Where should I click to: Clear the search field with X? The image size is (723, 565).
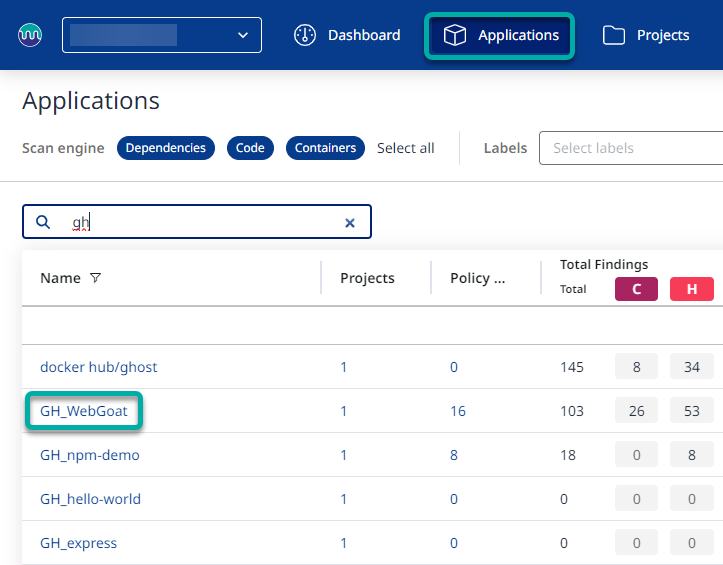pos(350,223)
